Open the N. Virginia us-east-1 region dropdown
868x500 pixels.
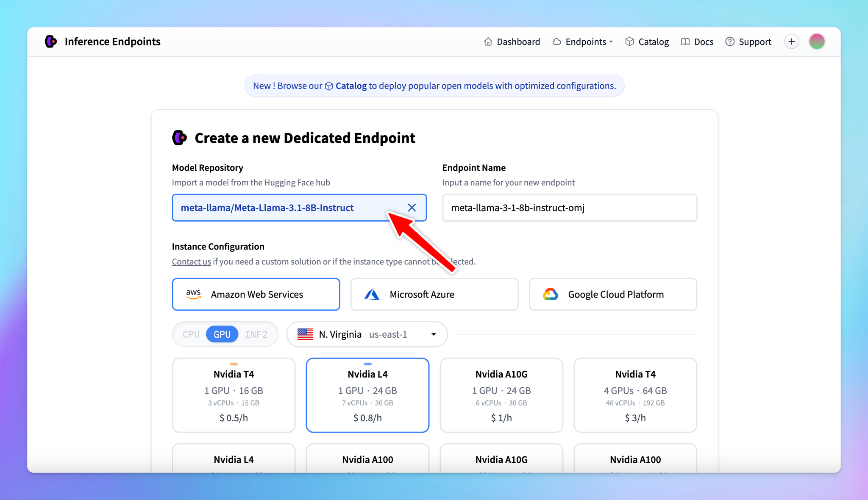click(367, 334)
